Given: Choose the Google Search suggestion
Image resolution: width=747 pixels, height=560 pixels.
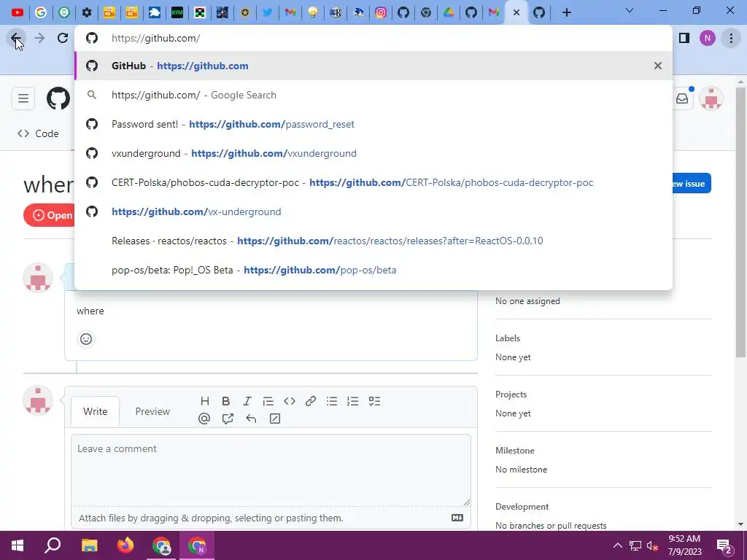Looking at the screenshot, I should [373, 96].
